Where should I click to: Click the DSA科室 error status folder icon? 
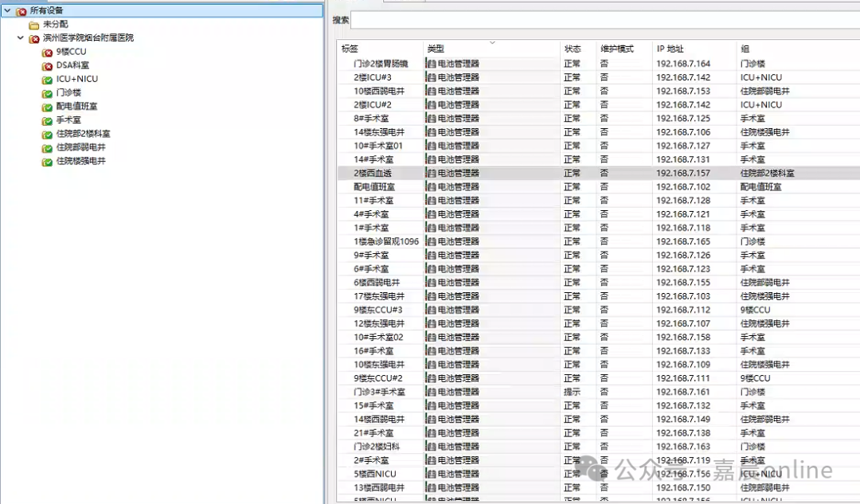click(x=48, y=65)
